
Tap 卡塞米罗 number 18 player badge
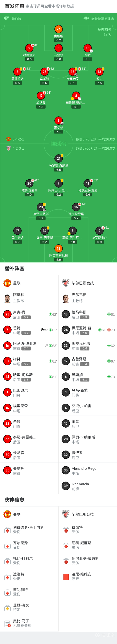pos(72,72)
